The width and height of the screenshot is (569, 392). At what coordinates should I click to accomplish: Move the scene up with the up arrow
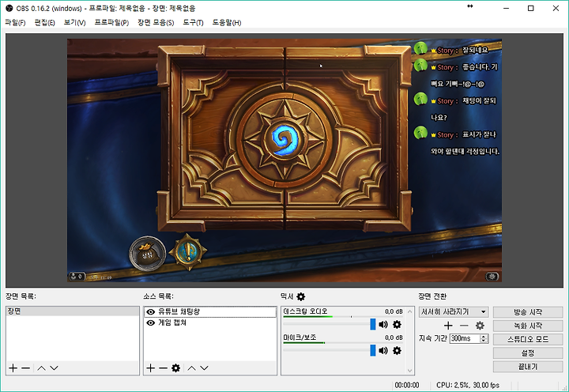point(41,368)
